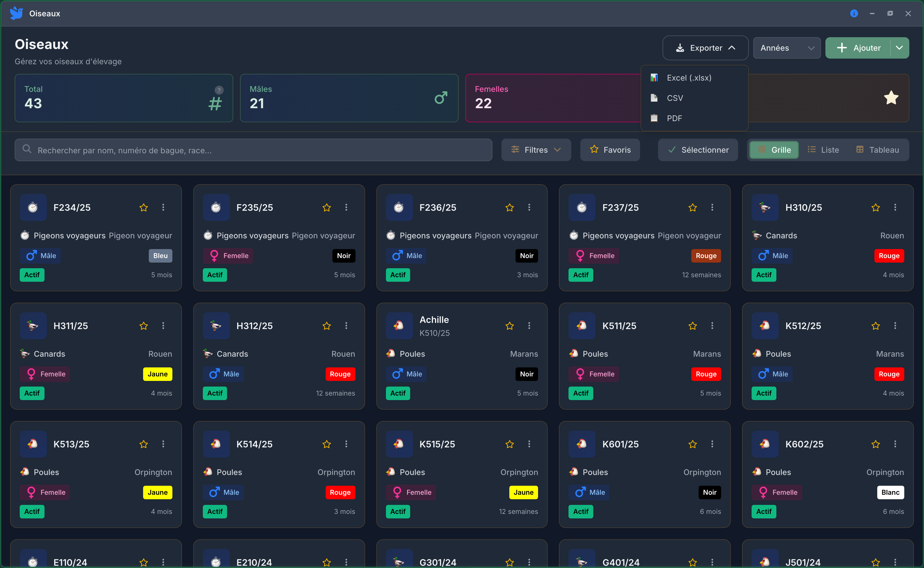Toggle favorite star on card H311/25
This screenshot has height=568, width=924.
coord(143,326)
